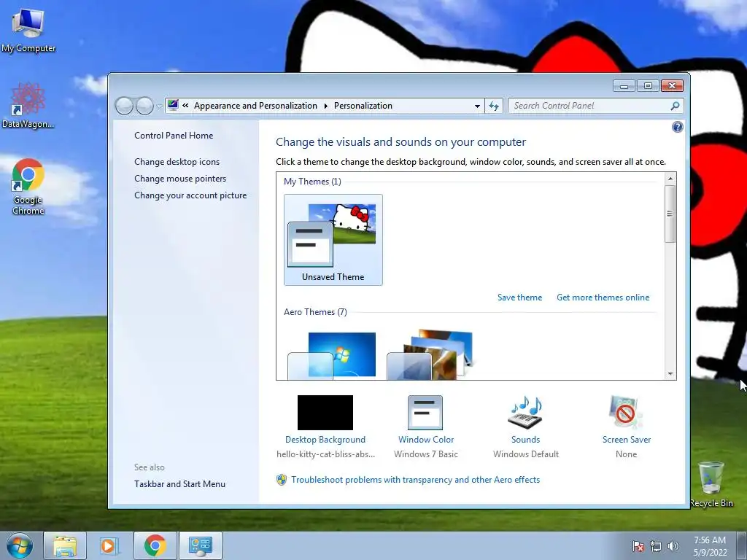Click the Windows 7 Basic text

click(x=426, y=454)
